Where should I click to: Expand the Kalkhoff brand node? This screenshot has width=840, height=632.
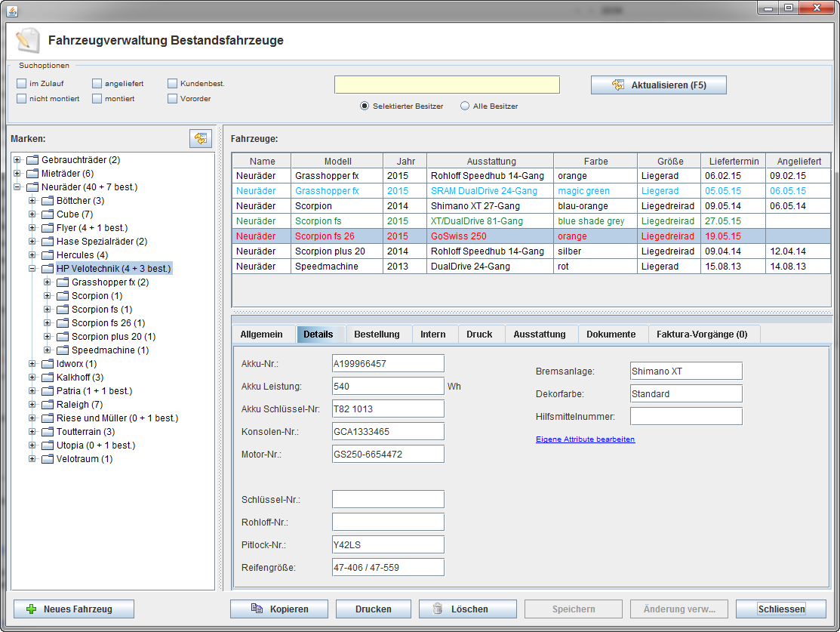[x=32, y=378]
